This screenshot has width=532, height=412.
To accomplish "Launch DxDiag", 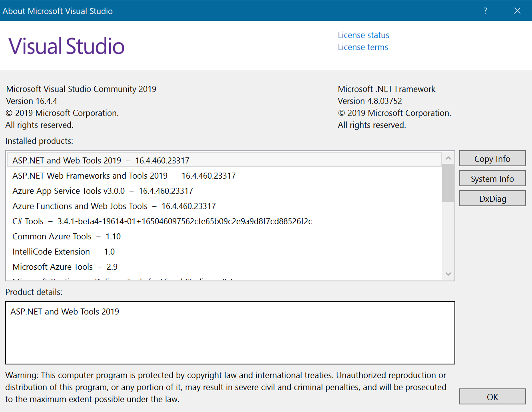I will 492,199.
